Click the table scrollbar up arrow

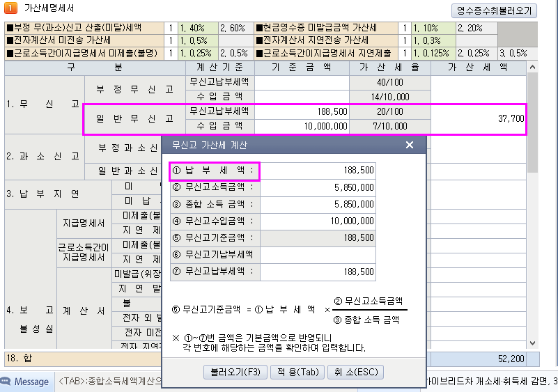532,67
